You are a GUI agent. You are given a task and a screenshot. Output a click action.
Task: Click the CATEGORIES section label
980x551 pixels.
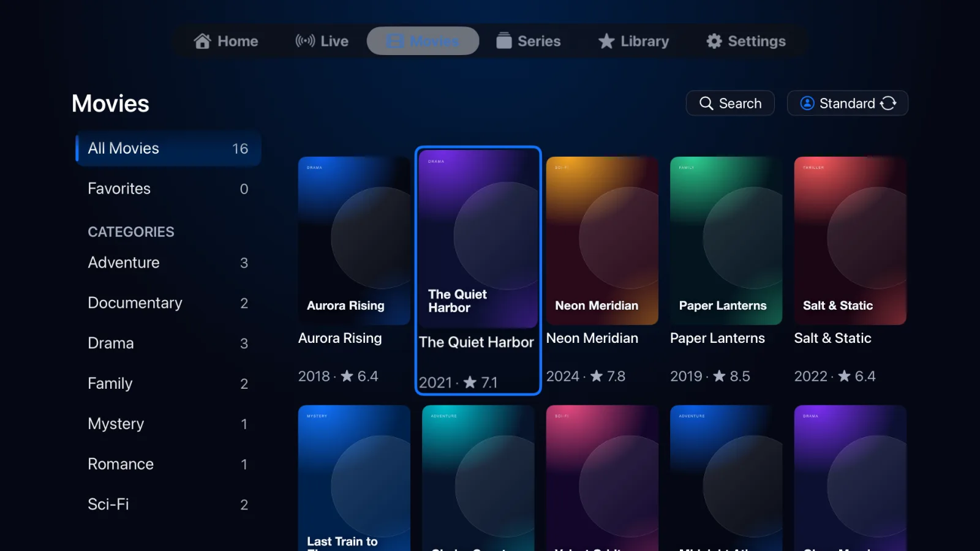coord(131,232)
